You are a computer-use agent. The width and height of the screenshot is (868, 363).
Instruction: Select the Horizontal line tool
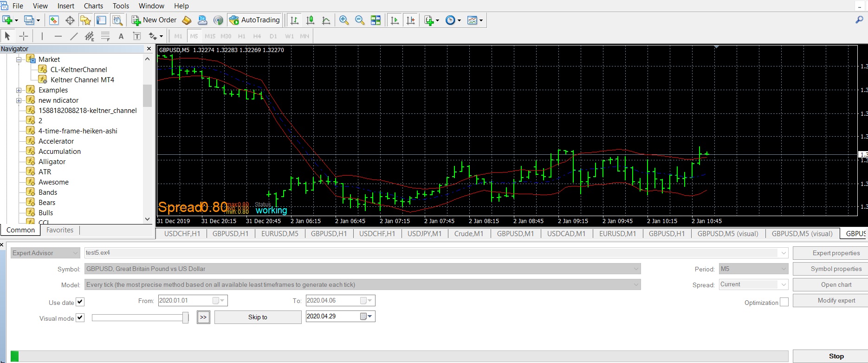(x=58, y=36)
